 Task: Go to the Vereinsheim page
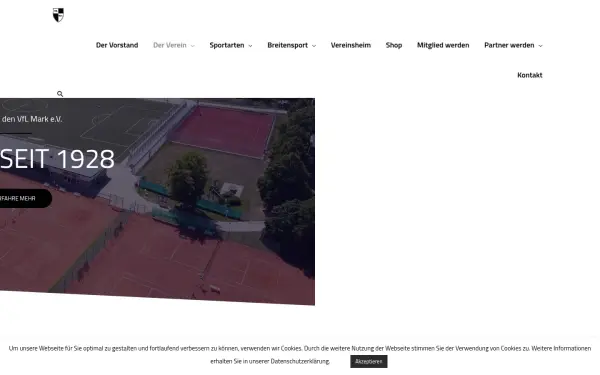point(351,45)
